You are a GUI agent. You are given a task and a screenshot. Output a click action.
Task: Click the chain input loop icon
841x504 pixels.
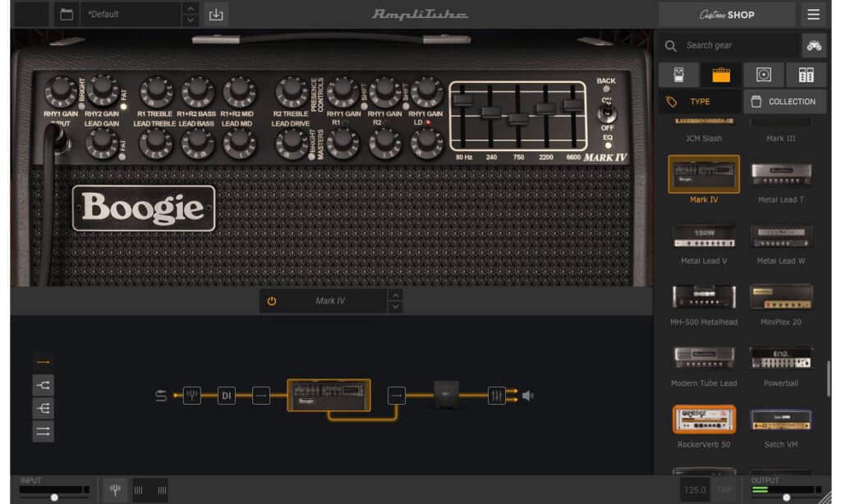pos(160,396)
